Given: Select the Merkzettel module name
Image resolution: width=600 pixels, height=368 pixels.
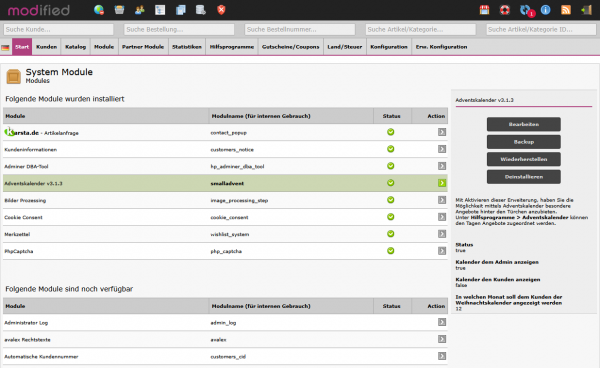Looking at the screenshot, I should [x=17, y=234].
